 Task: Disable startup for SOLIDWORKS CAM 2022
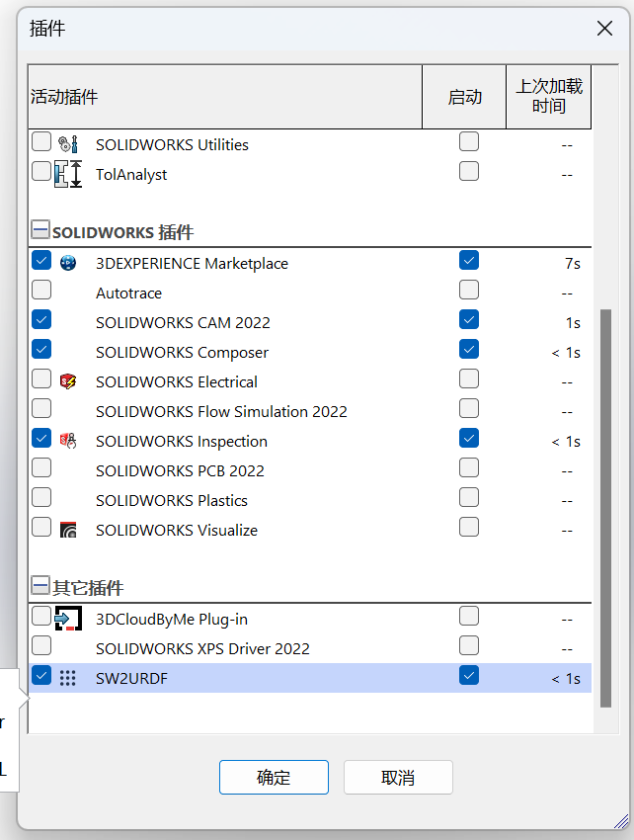tap(469, 320)
